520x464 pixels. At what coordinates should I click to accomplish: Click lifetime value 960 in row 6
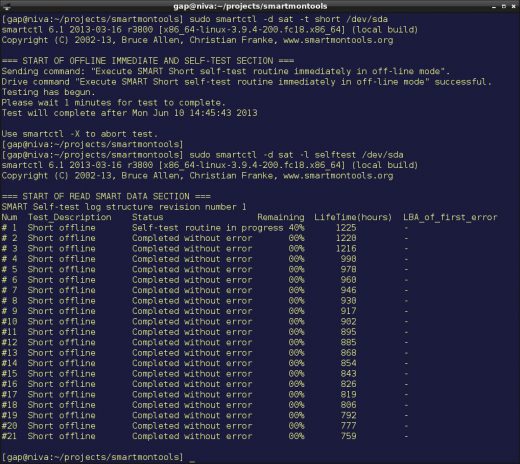[x=348, y=280]
